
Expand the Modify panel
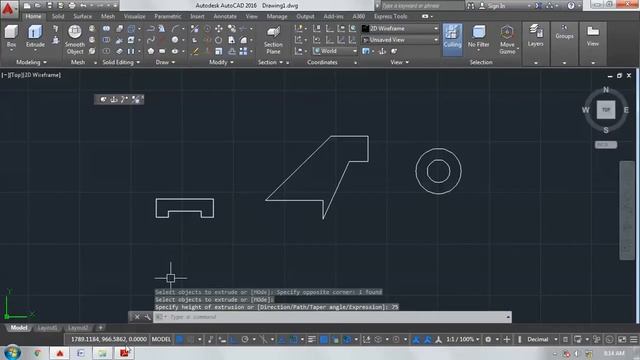pyautogui.click(x=221, y=62)
